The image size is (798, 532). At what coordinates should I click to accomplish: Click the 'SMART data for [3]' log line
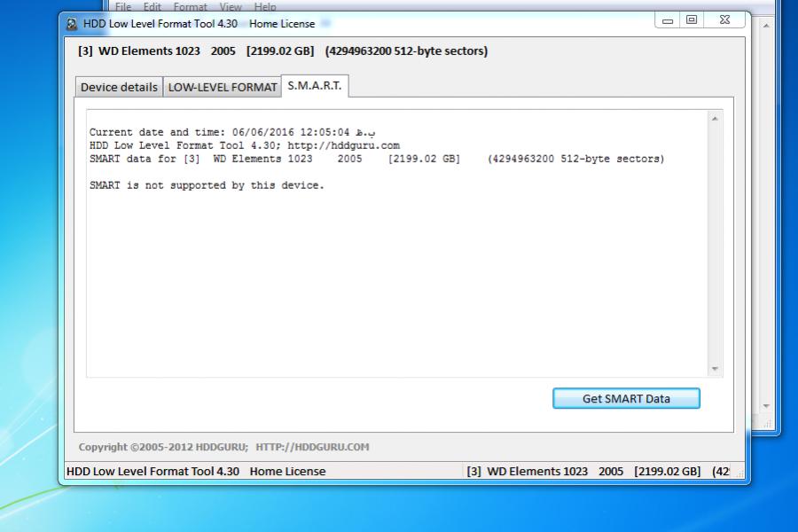[377, 159]
